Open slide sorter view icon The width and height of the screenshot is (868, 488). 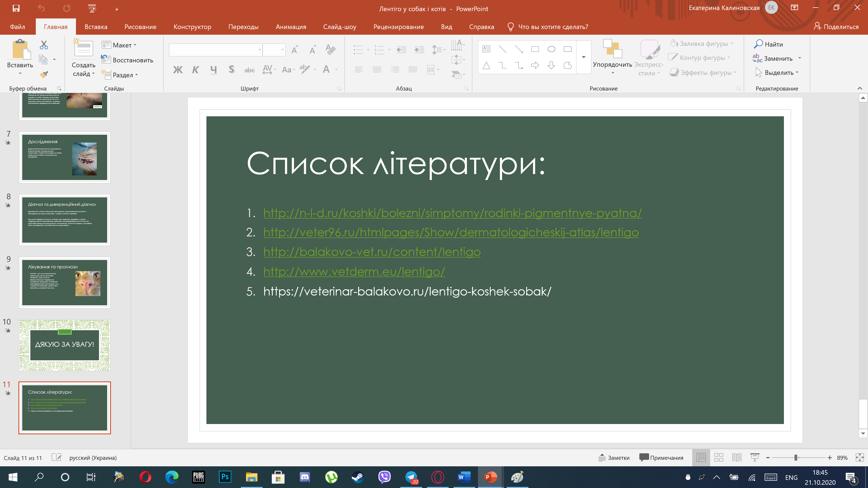(x=719, y=457)
